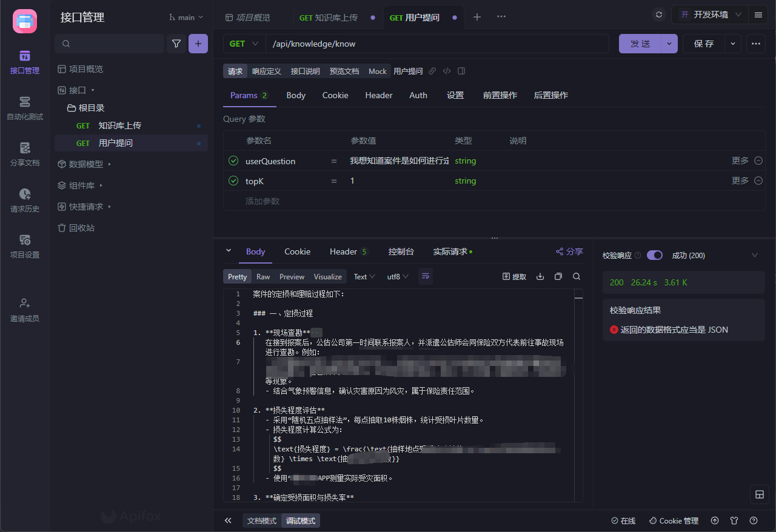Click the 发送 button
The height and width of the screenshot is (532, 776).
click(640, 44)
